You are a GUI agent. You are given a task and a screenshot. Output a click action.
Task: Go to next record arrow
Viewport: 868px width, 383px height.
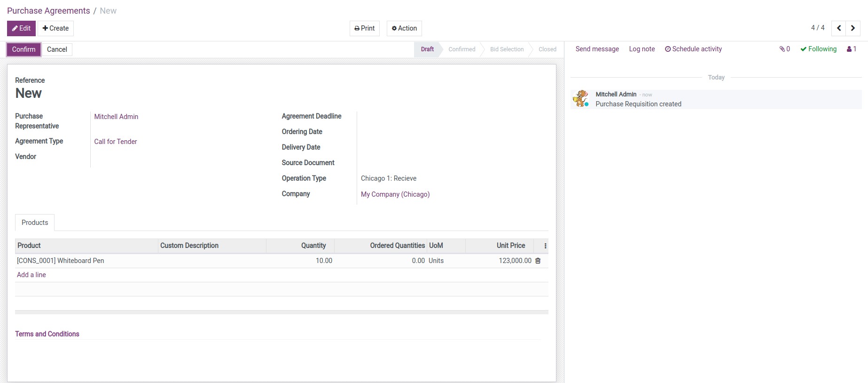coord(853,28)
